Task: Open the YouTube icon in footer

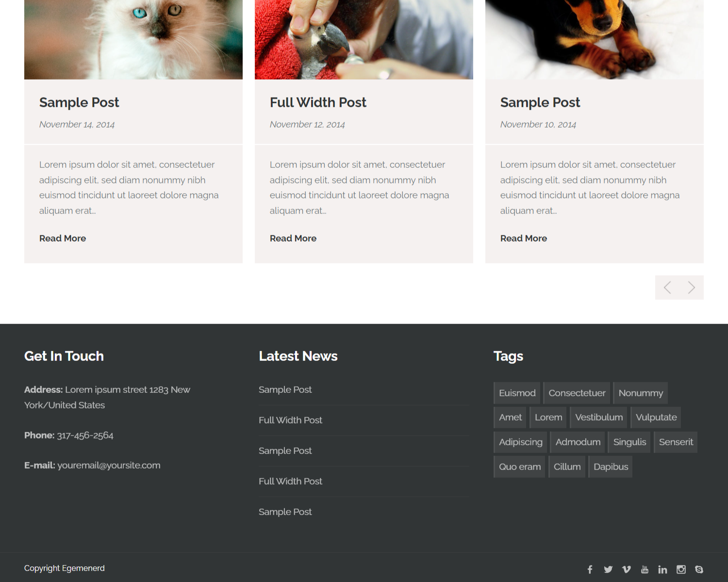Action: (645, 569)
